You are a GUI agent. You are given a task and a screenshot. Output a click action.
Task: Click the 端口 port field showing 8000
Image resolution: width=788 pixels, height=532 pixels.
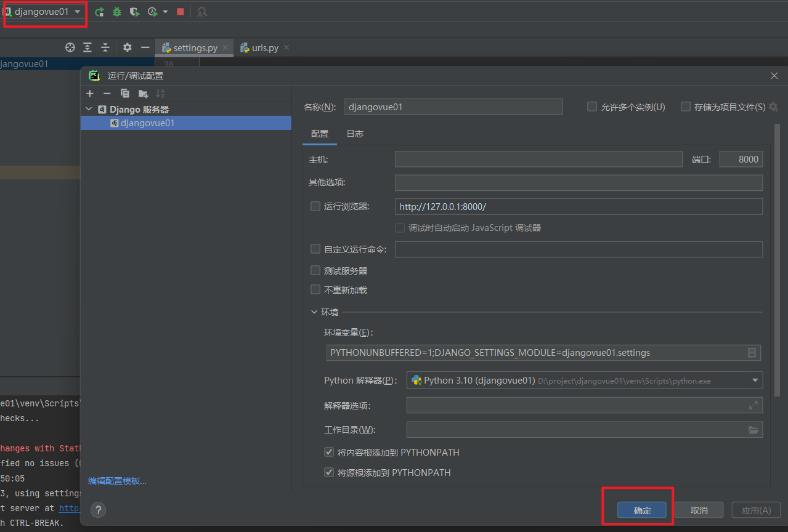[741, 159]
